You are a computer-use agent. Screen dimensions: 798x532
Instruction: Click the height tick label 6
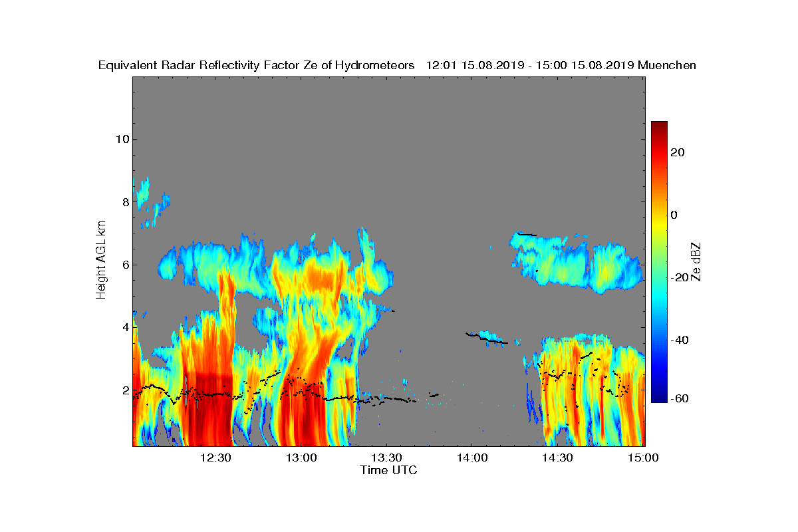pos(124,265)
